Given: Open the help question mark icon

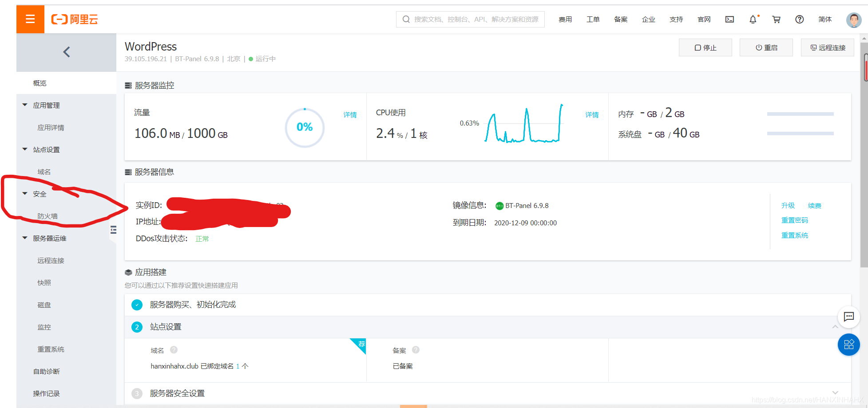Looking at the screenshot, I should coord(799,19).
